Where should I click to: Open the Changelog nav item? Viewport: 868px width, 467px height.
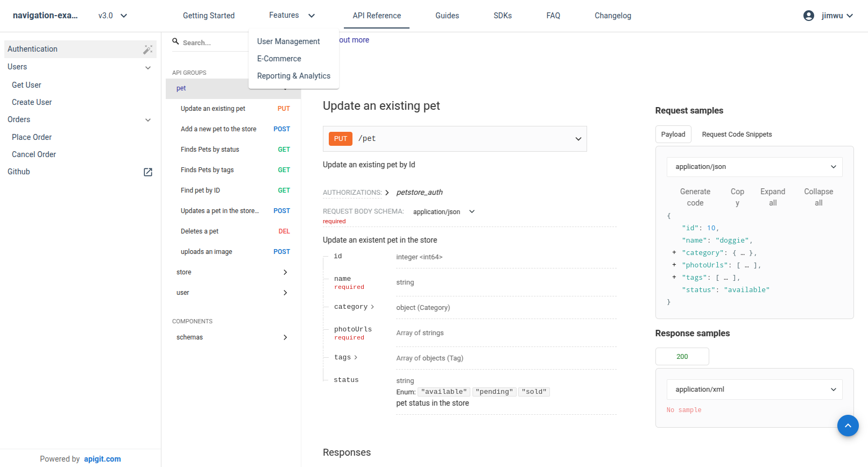613,16
